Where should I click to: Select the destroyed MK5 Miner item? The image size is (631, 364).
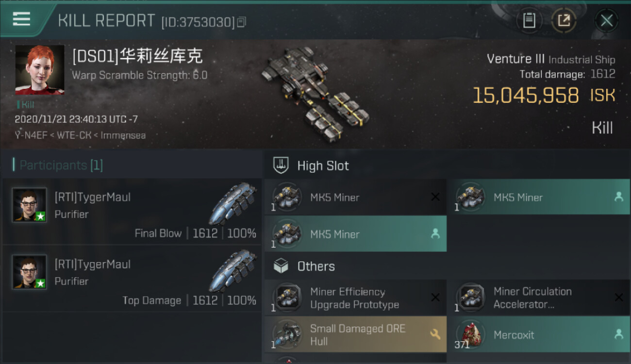355,197
